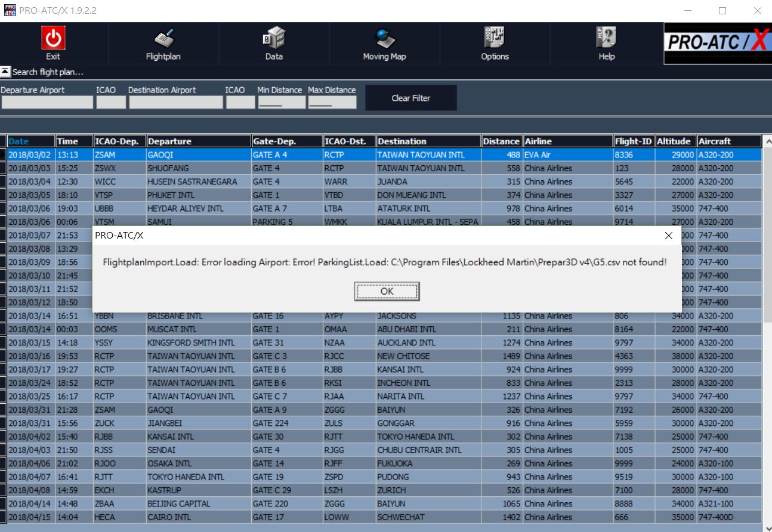Close the PRO-ATC/X error dialog with X
772x532 pixels.
[x=668, y=236]
